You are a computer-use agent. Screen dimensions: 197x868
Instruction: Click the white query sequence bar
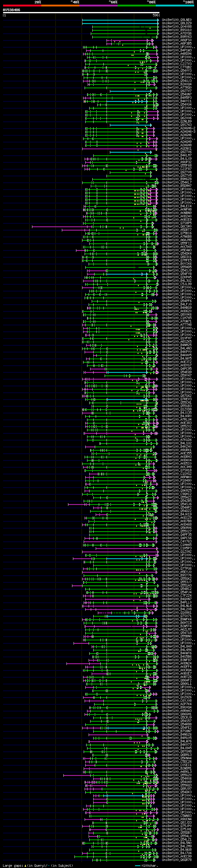[x=81, y=13]
